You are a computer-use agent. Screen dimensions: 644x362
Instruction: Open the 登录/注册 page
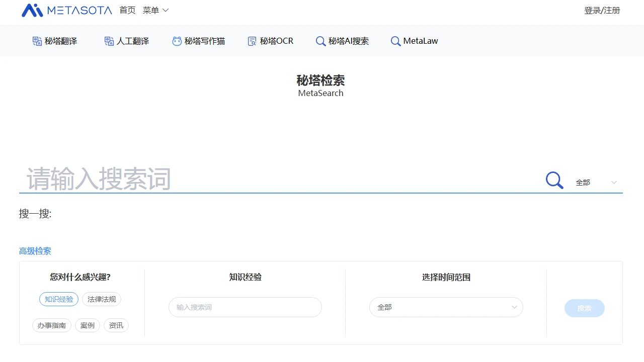pos(602,10)
